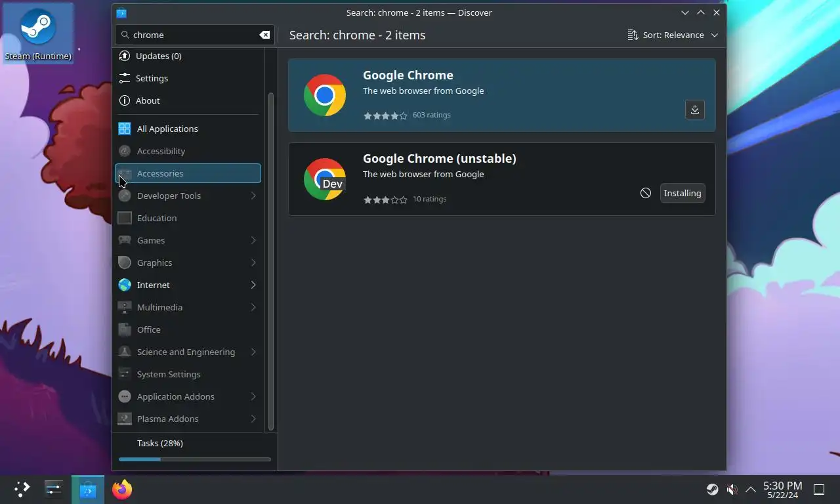840x504 pixels.
Task: Expand Graphics subcategories arrow
Action: [253, 262]
